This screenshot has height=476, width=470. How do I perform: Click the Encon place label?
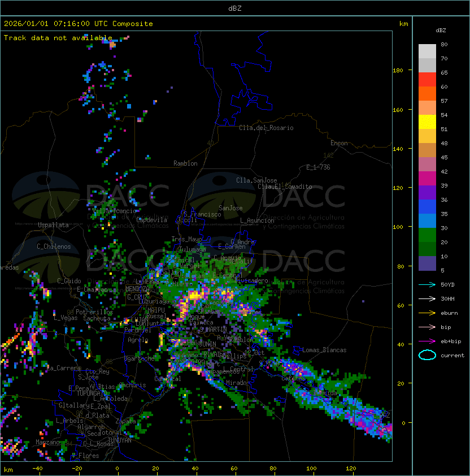coord(339,143)
